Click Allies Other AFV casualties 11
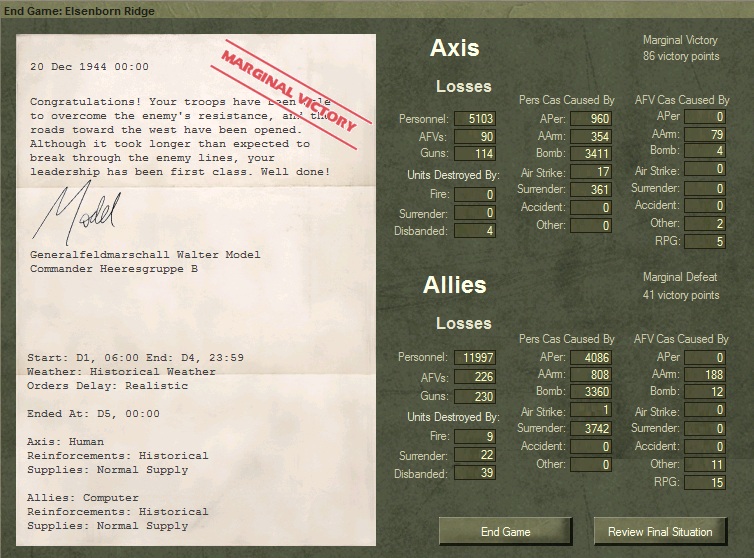The height and width of the screenshot is (558, 754). click(705, 465)
